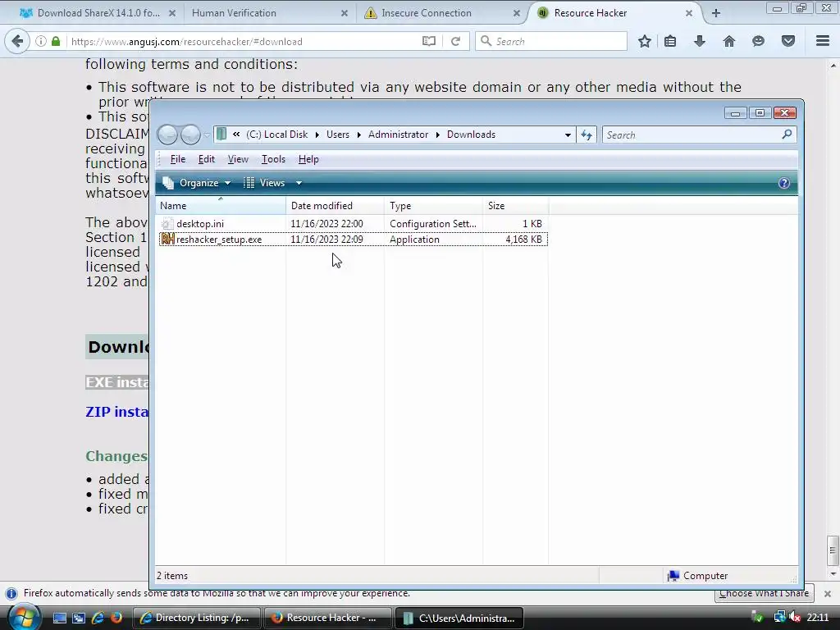Go to Firefox home page icon
The width and height of the screenshot is (840, 630).
point(729,41)
